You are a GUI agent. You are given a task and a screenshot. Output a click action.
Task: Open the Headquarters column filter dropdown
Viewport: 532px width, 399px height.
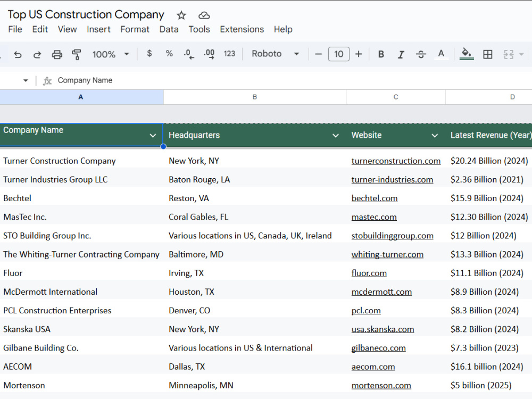click(x=336, y=135)
